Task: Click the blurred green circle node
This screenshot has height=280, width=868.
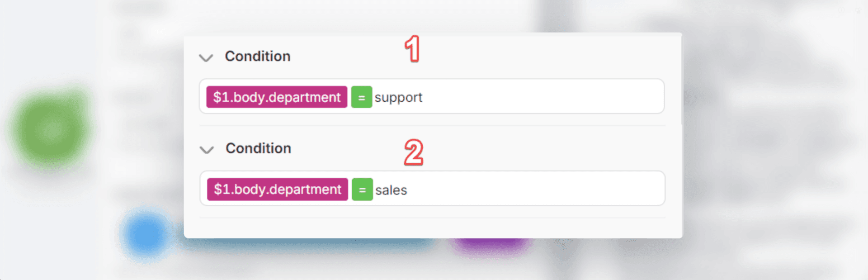Action: coord(51,129)
